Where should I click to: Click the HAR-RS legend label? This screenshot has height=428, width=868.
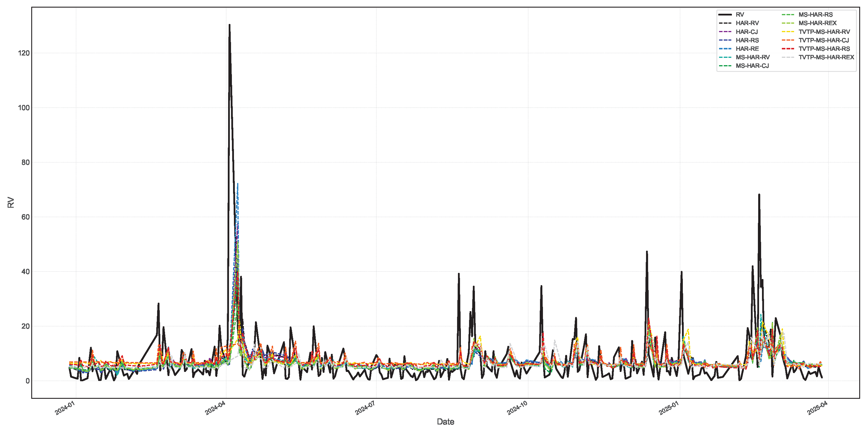click(x=747, y=40)
